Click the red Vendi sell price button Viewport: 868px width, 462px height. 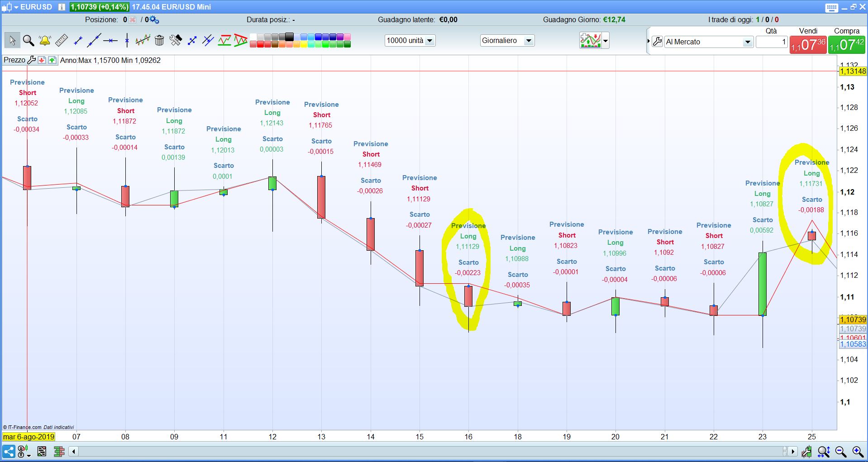pos(808,45)
